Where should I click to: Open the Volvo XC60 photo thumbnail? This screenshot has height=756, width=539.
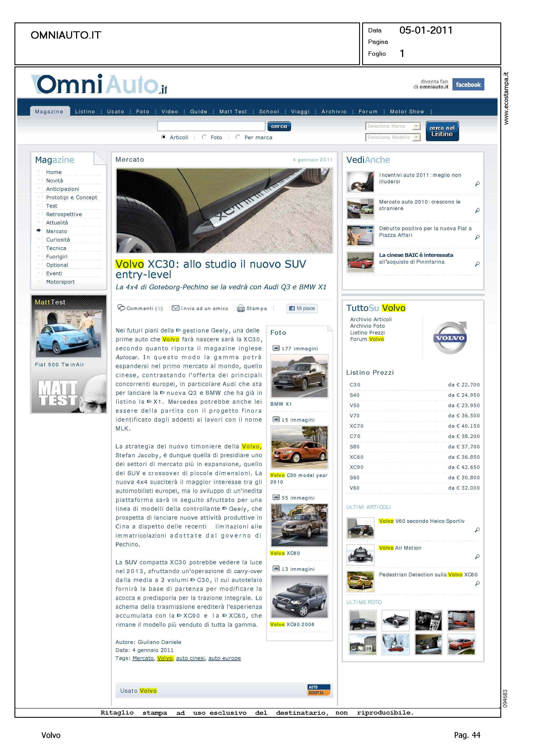299,525
